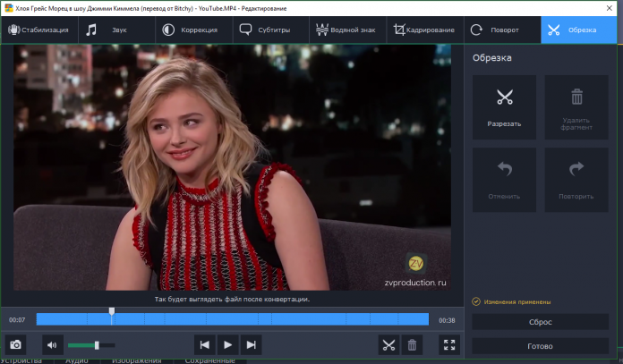Select the Субтитры tab

tap(268, 30)
